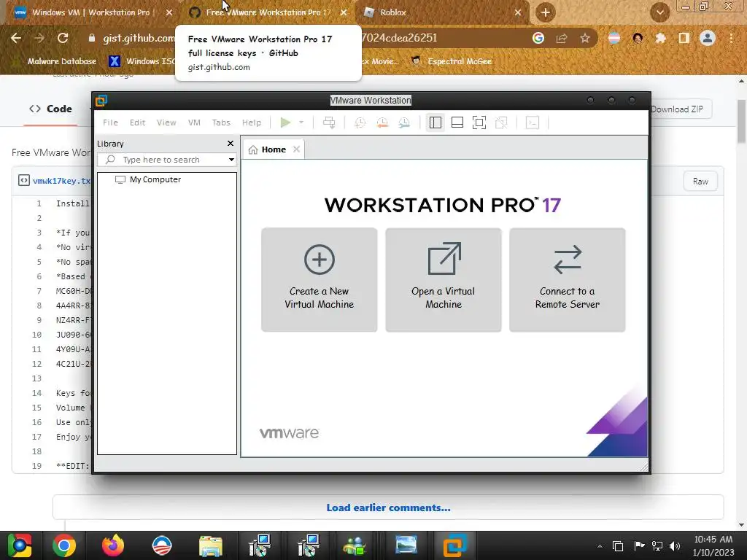Open the View menu in VMware Workstation

pyautogui.click(x=166, y=122)
